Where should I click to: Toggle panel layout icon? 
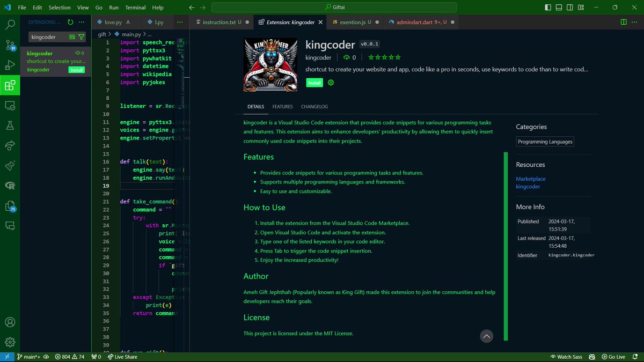click(x=558, y=8)
